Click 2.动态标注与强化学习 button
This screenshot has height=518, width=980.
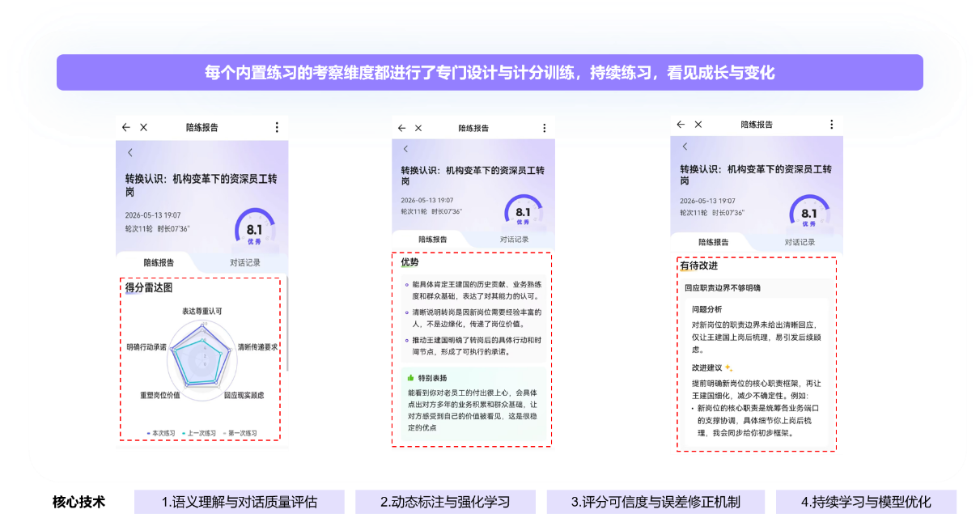coord(445,502)
